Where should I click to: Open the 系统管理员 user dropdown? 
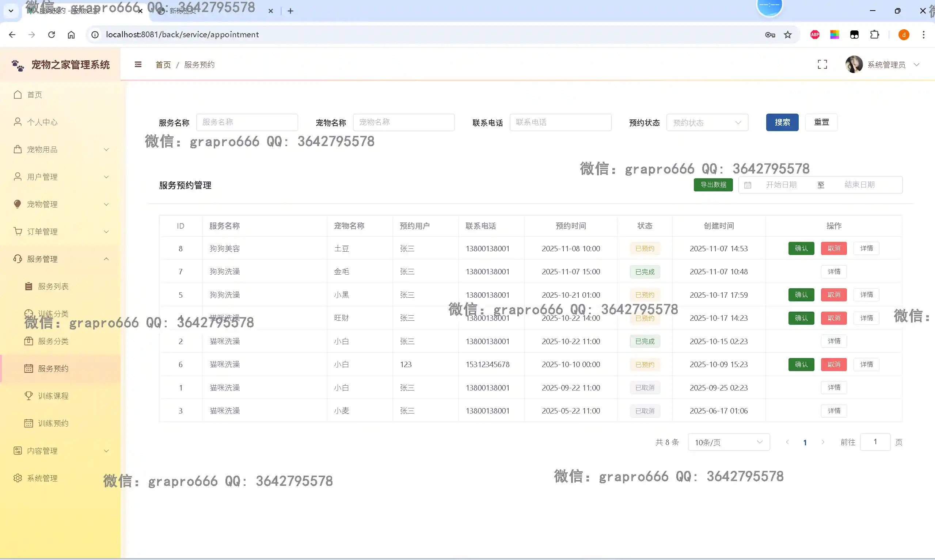(886, 65)
